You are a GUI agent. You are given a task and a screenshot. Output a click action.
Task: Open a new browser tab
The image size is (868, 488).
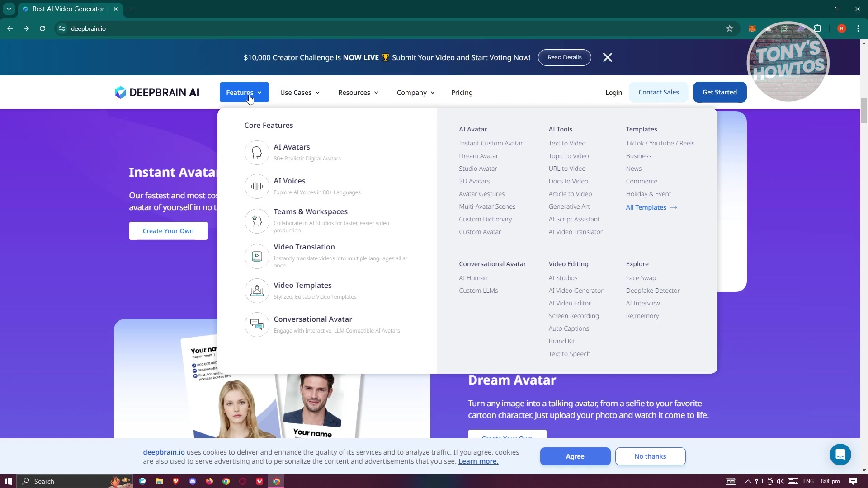132,9
